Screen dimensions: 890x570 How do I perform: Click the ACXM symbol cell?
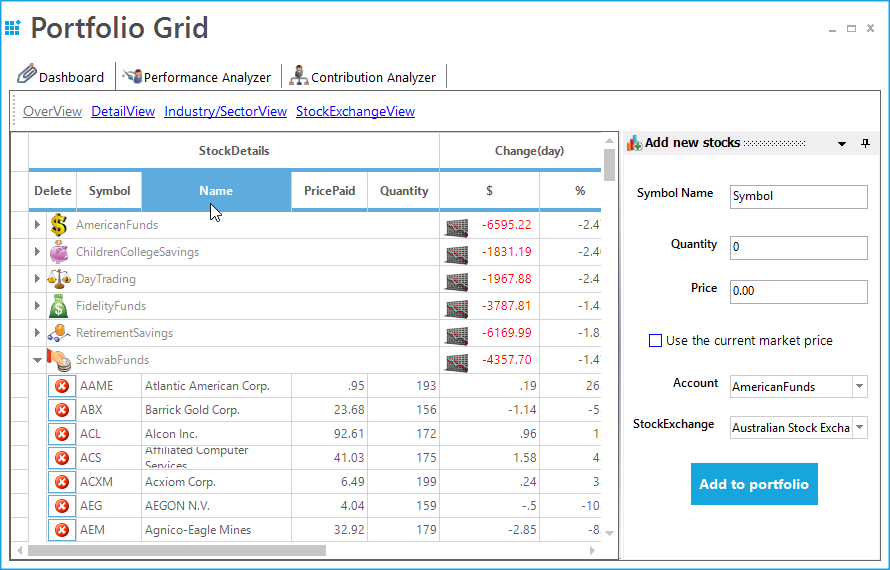(109, 482)
